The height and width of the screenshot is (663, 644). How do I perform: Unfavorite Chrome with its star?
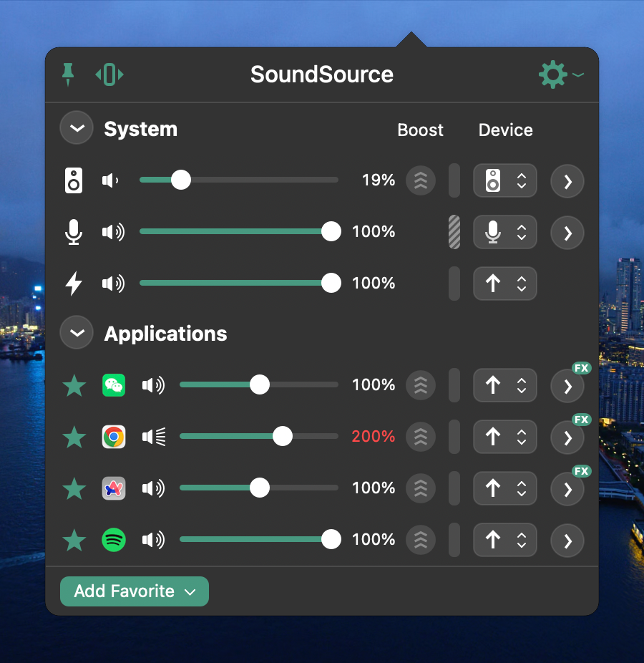point(74,437)
